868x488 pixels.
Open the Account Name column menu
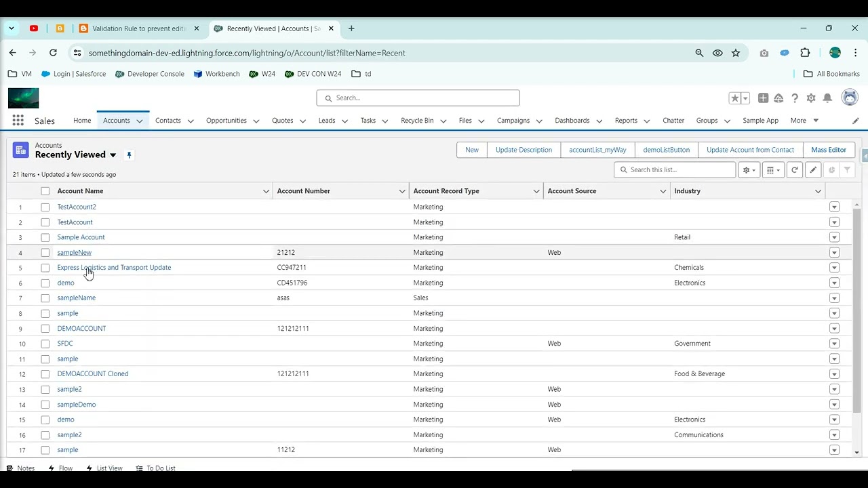point(266,191)
